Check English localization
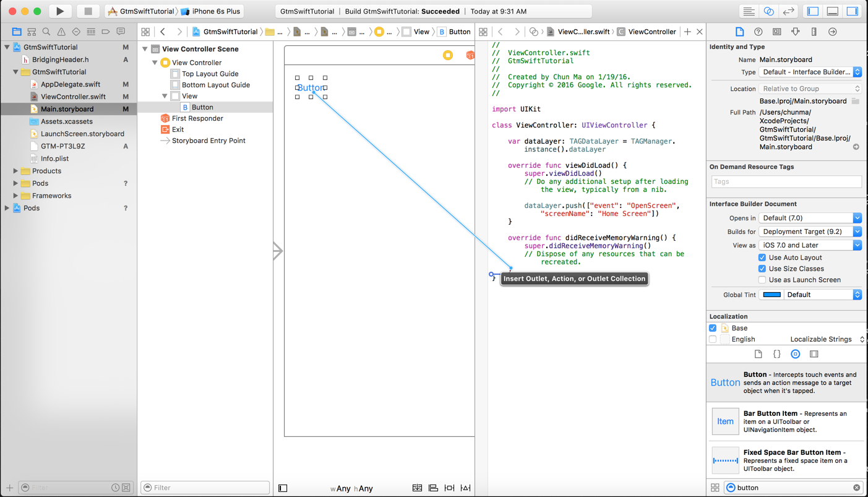The image size is (868, 497). (x=713, y=339)
